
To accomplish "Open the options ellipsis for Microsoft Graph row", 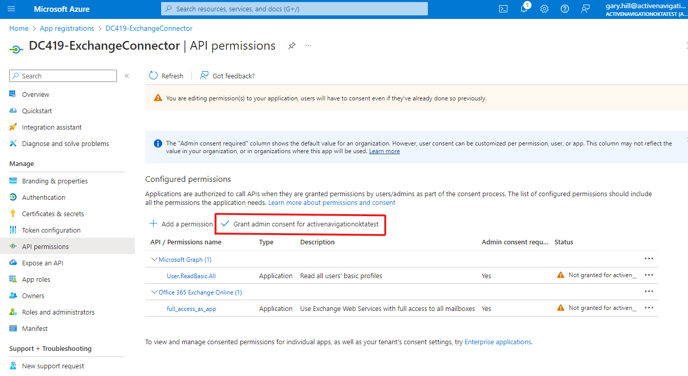I will 649,259.
